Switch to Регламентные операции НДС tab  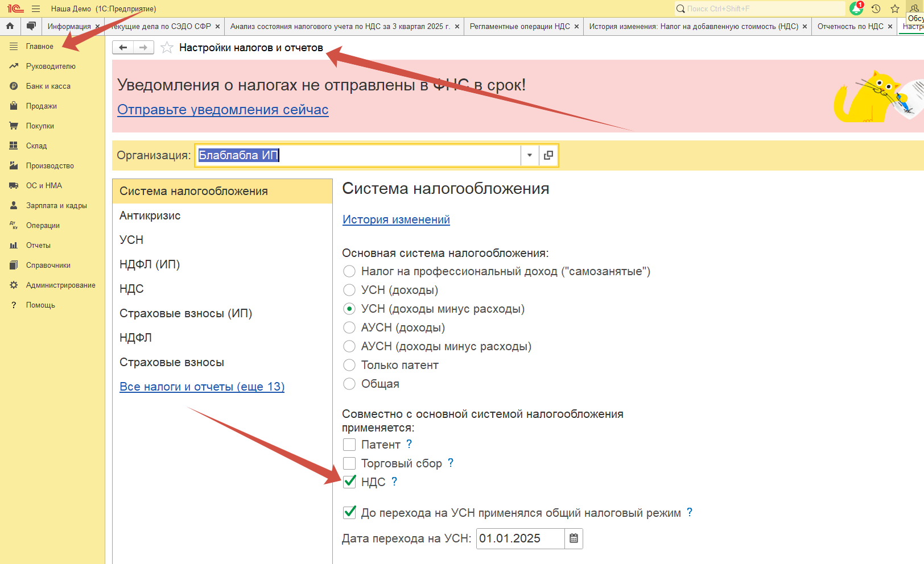coord(519,26)
